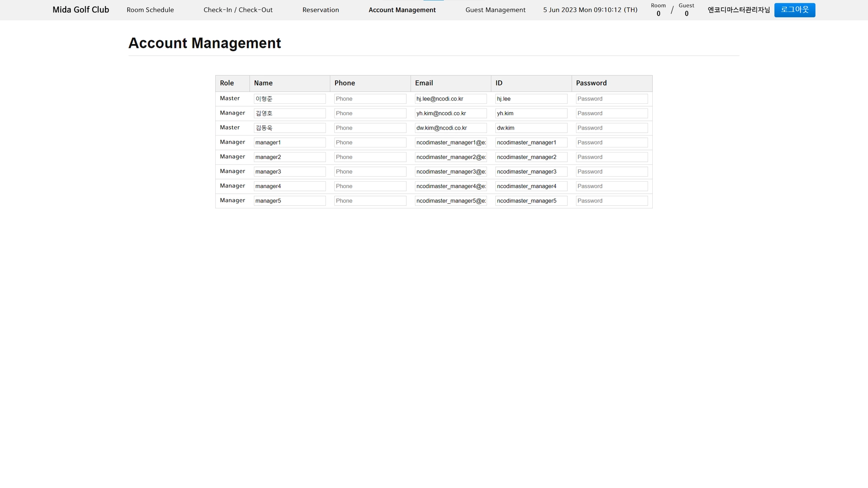
Task: Click the Phone field in 김영호 row
Action: click(370, 114)
